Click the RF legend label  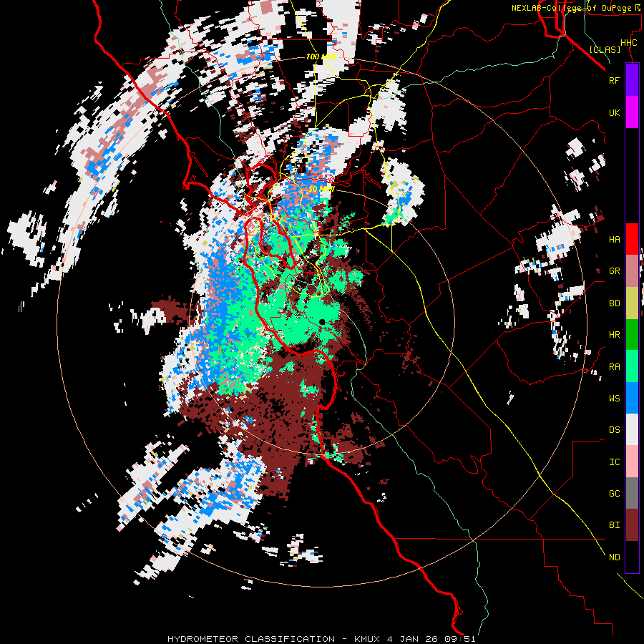(615, 80)
